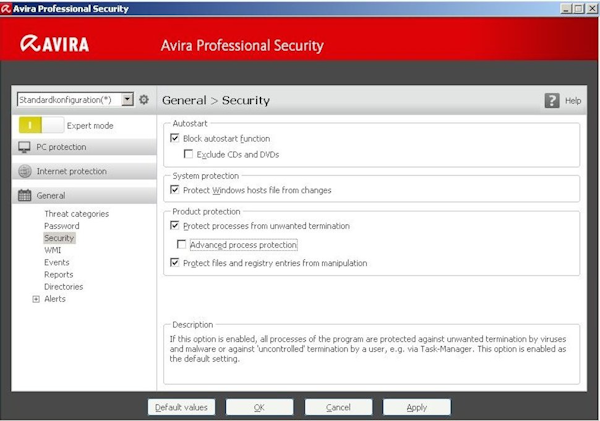600x421 pixels.
Task: Toggle the Expert mode switch
Action: point(40,125)
